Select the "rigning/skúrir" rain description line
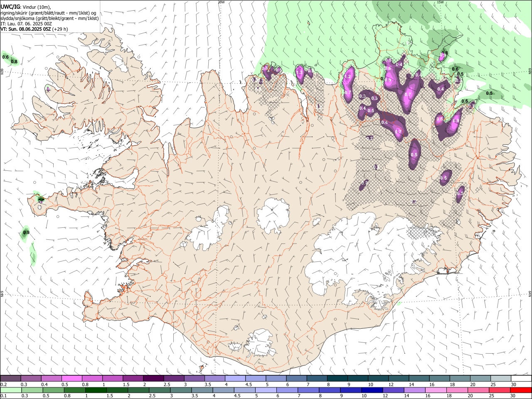 pos(48,12)
